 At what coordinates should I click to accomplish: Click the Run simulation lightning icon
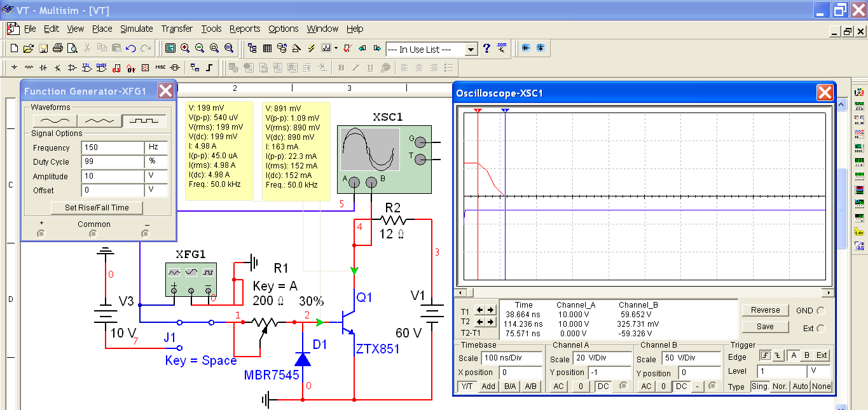(x=312, y=48)
